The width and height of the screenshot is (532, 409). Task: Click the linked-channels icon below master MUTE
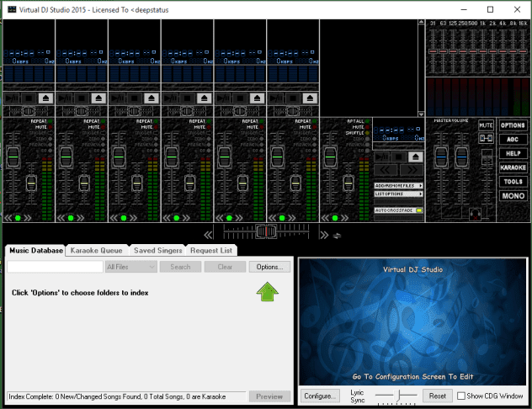pos(486,138)
